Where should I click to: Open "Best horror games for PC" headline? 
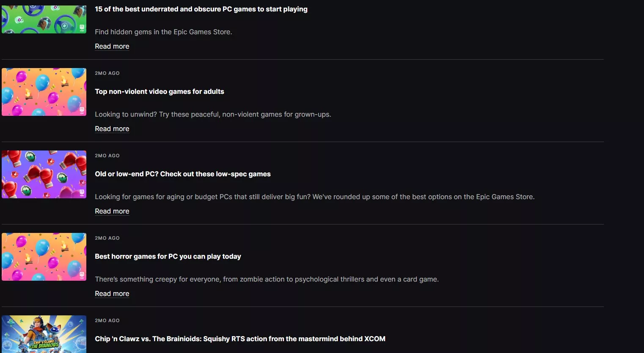(x=168, y=257)
